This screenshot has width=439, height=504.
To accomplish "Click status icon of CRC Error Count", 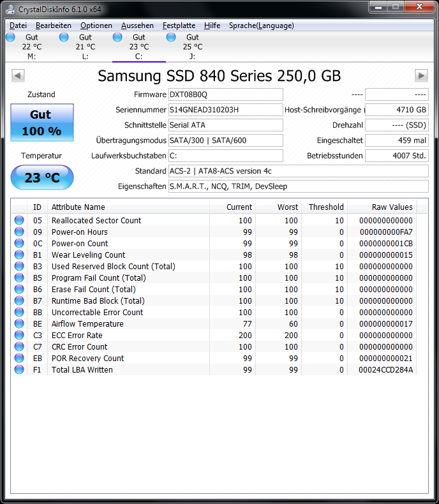I will 19,346.
